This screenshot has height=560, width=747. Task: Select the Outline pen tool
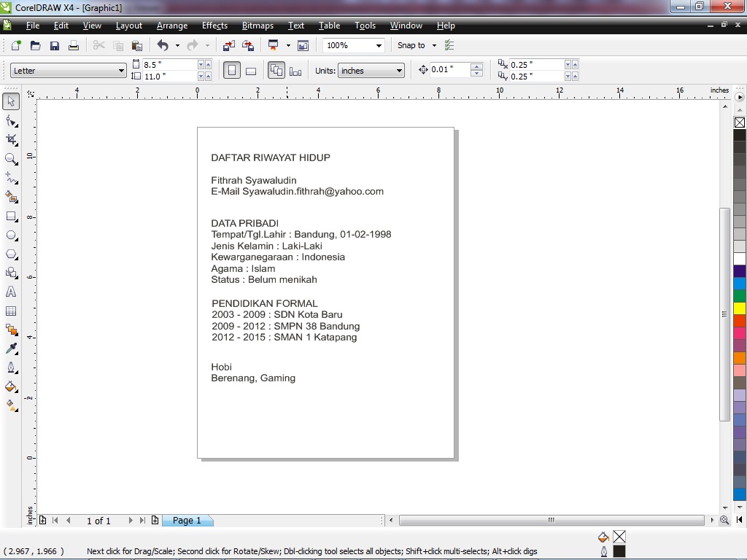click(x=11, y=367)
